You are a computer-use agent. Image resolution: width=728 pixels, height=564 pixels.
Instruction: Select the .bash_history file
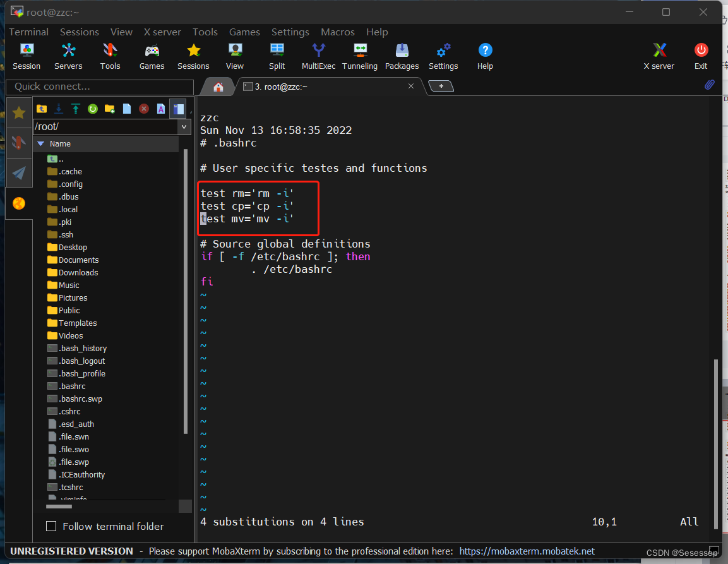click(78, 349)
